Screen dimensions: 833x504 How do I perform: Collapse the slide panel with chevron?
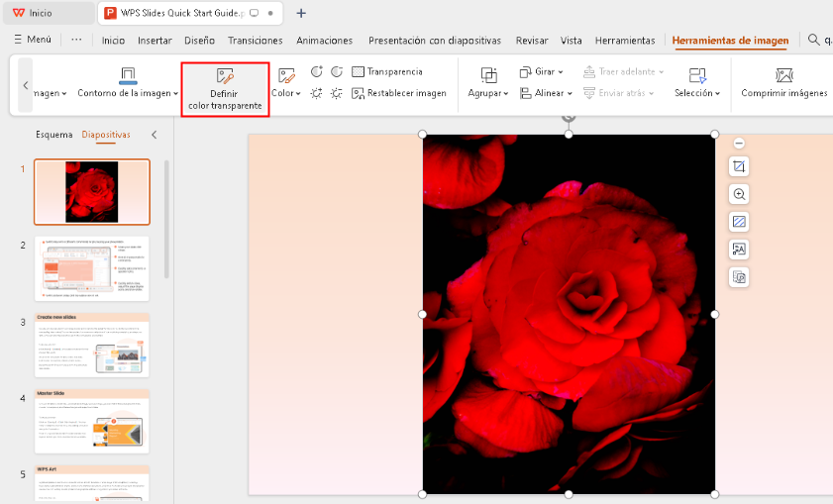(154, 135)
